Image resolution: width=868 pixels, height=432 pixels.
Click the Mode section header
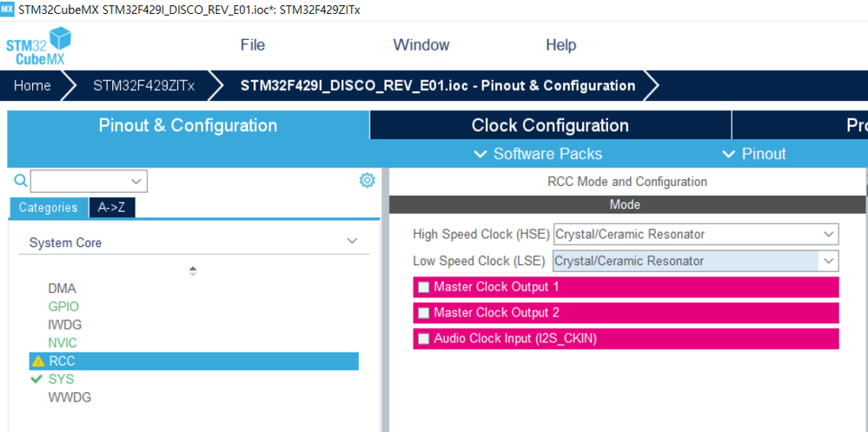point(627,205)
